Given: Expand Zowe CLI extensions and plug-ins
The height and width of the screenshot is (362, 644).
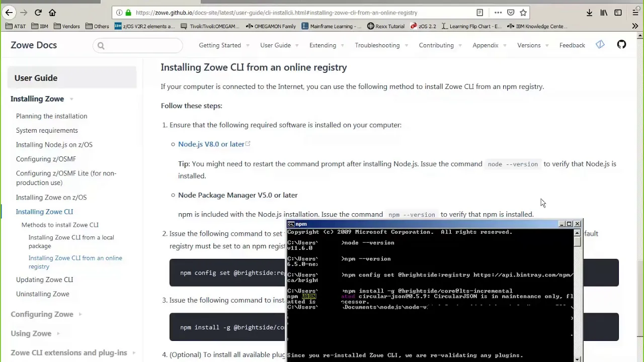Looking at the screenshot, I should click(73, 353).
